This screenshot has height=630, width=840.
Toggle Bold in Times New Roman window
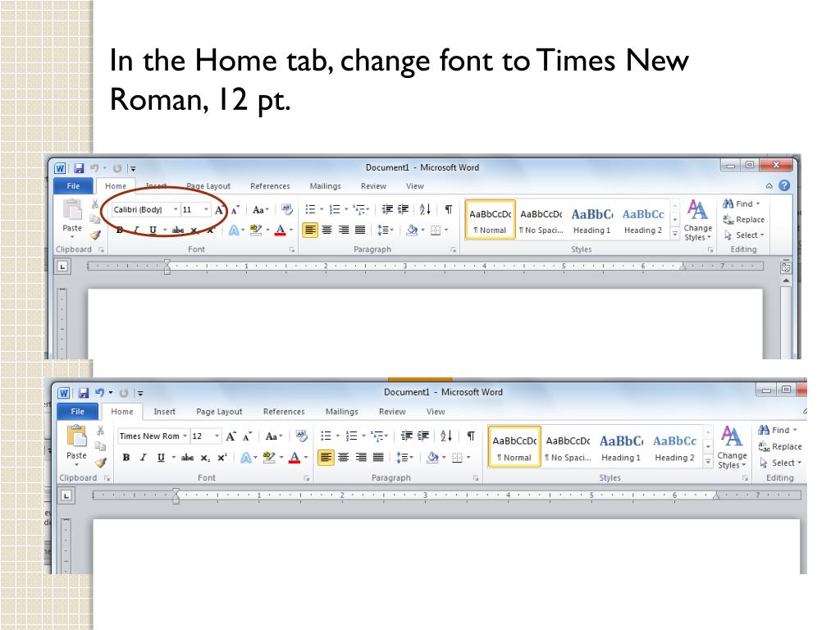126,458
